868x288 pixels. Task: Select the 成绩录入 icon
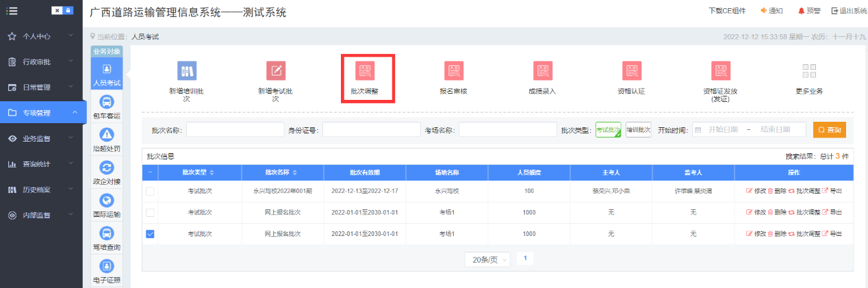click(542, 71)
